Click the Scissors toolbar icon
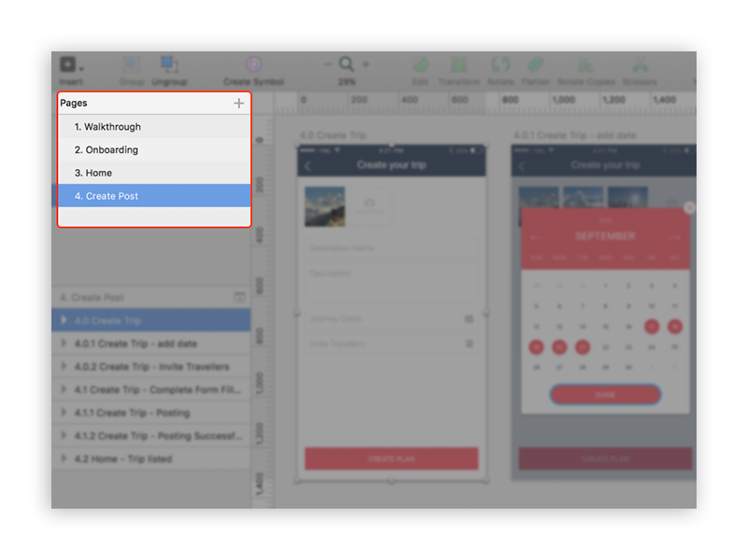Viewport: 747px width, 560px height. tap(640, 64)
